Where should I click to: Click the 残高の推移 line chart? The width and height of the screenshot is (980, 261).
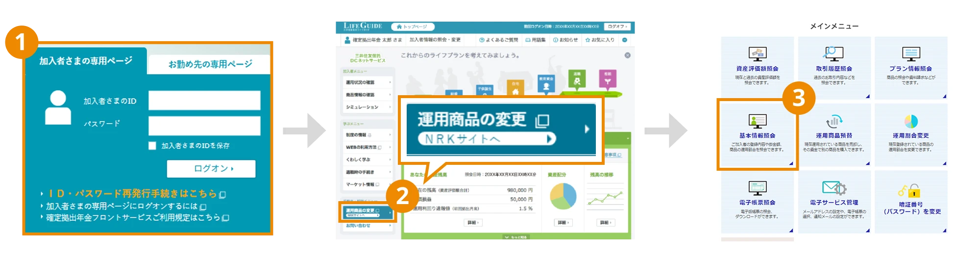pos(606,197)
